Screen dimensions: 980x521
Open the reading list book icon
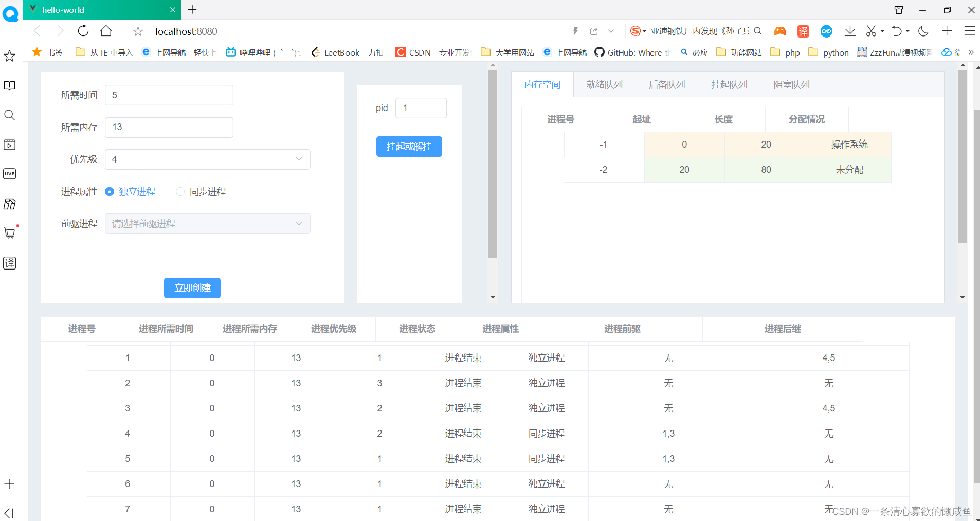pyautogui.click(x=9, y=85)
